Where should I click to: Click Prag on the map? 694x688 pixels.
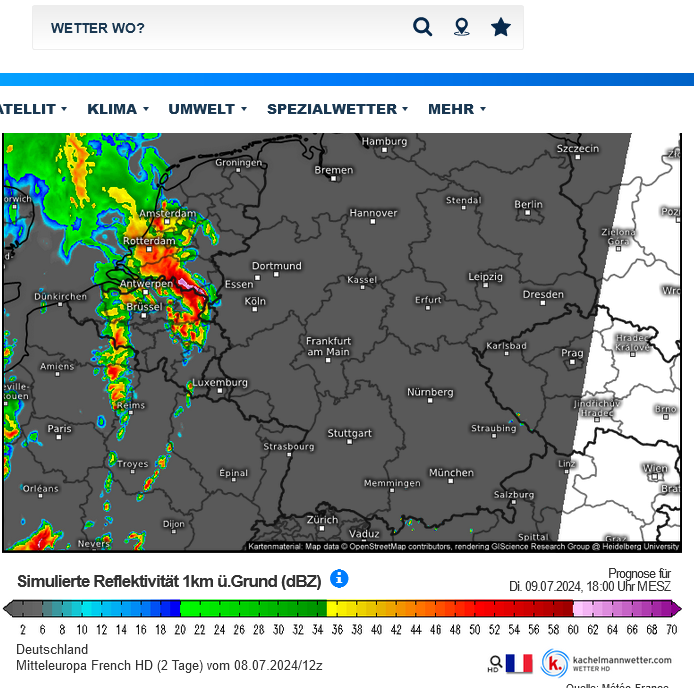pyautogui.click(x=572, y=353)
